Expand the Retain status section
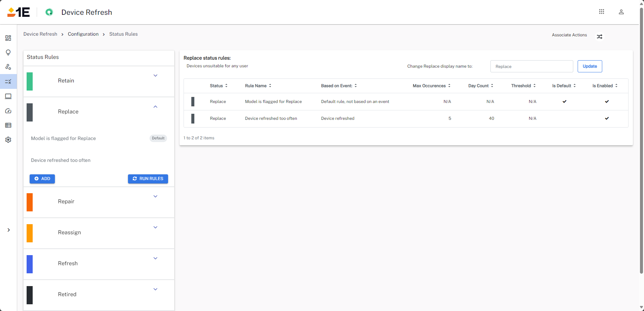This screenshot has height=311, width=644. coord(155,76)
